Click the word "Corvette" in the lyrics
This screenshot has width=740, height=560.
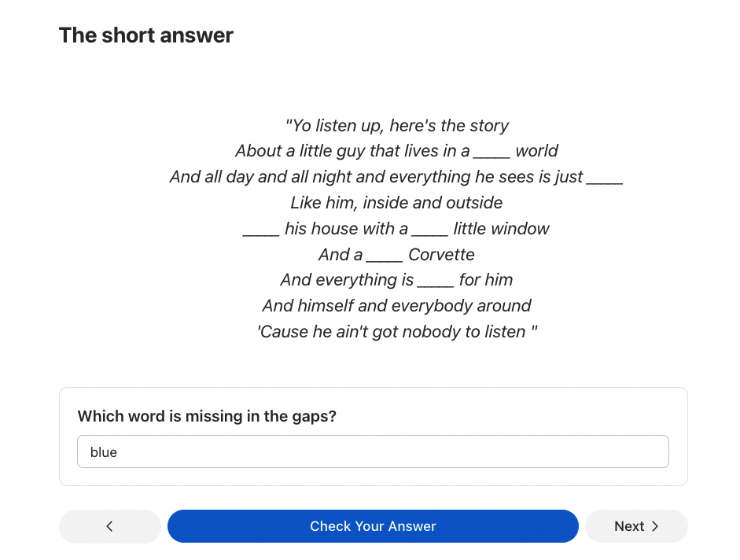(x=441, y=255)
